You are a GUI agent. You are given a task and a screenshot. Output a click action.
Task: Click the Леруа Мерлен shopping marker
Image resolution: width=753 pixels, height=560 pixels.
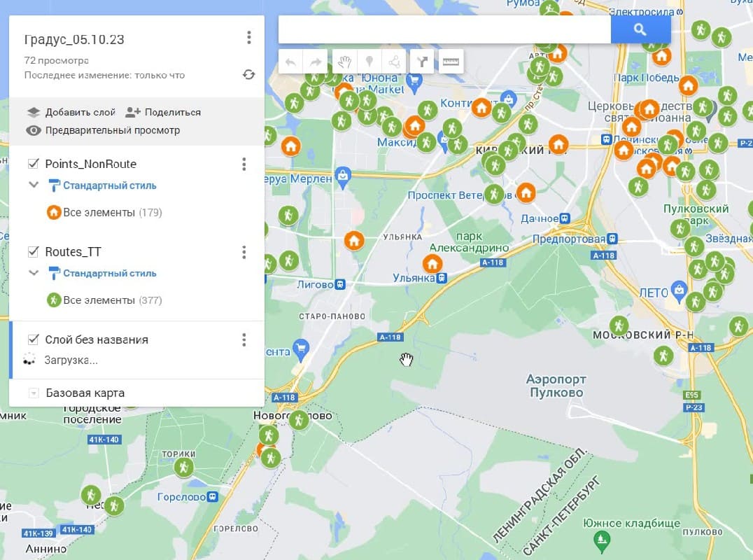click(x=342, y=177)
